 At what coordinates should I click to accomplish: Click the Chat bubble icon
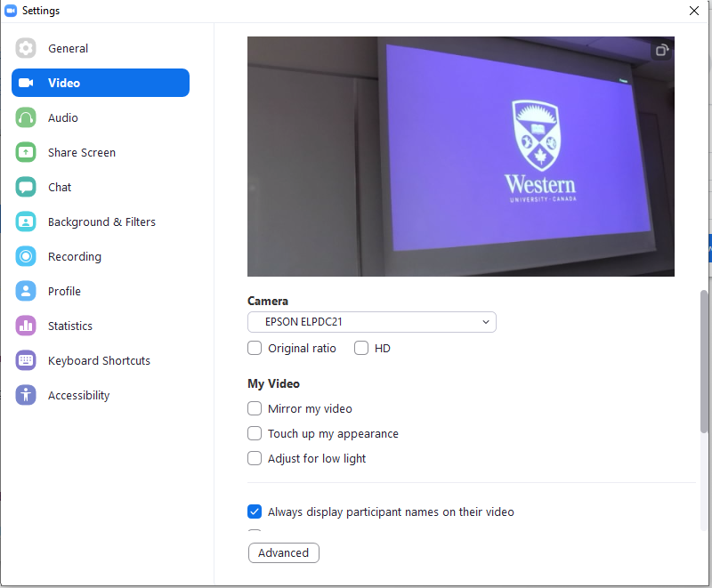pyautogui.click(x=26, y=187)
